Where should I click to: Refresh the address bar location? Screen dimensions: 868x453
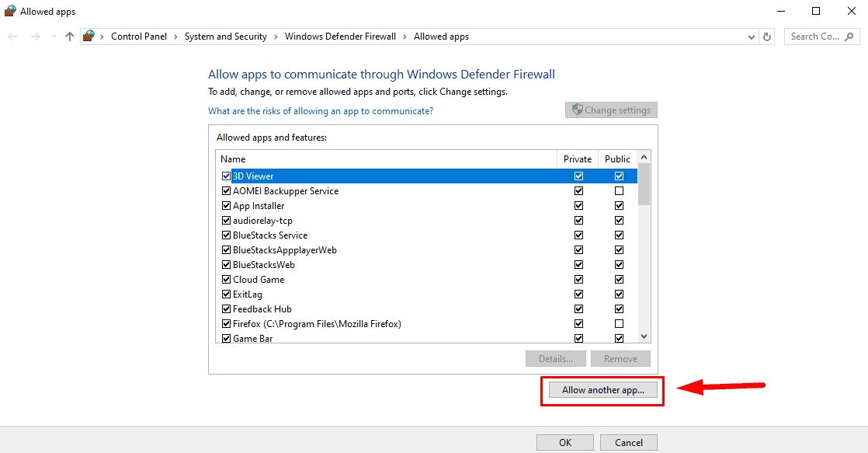[x=768, y=37]
